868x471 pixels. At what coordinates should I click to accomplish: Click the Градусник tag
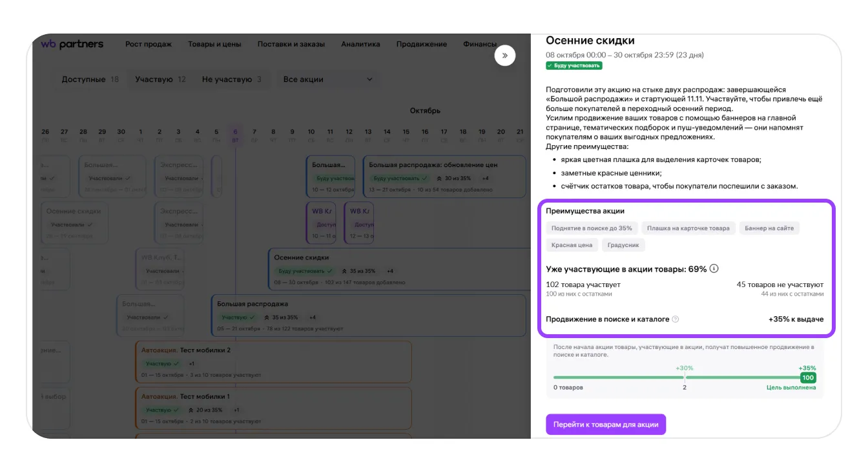pyautogui.click(x=623, y=245)
